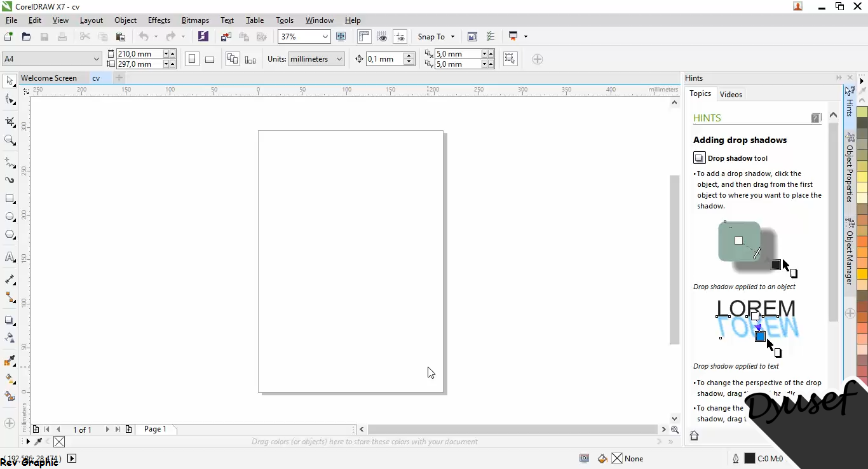Toggle Show Grid button
The height and width of the screenshot is (469, 868).
pyautogui.click(x=382, y=37)
